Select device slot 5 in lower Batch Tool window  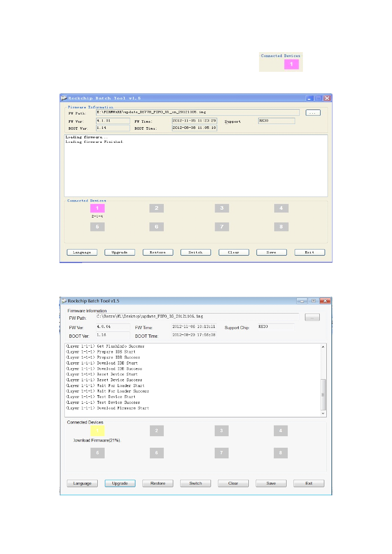[97, 453]
